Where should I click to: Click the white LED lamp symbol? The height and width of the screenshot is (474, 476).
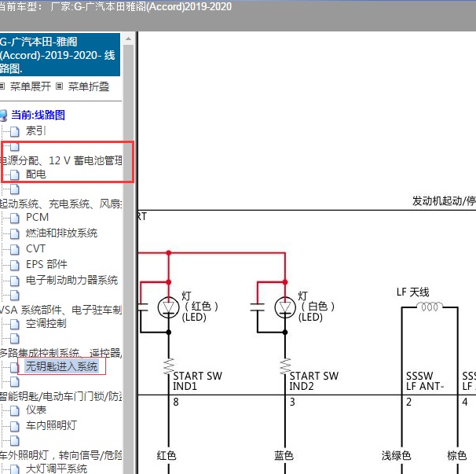pos(285,307)
